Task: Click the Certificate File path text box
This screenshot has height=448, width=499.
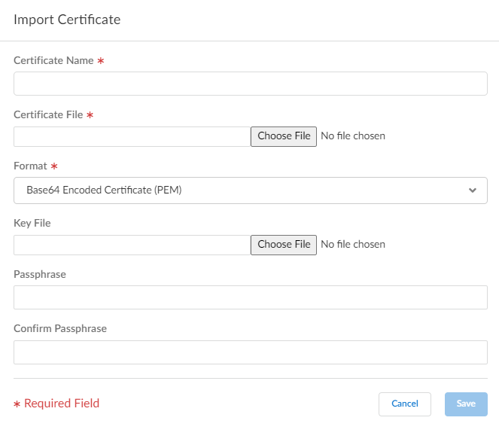Action: (132, 136)
